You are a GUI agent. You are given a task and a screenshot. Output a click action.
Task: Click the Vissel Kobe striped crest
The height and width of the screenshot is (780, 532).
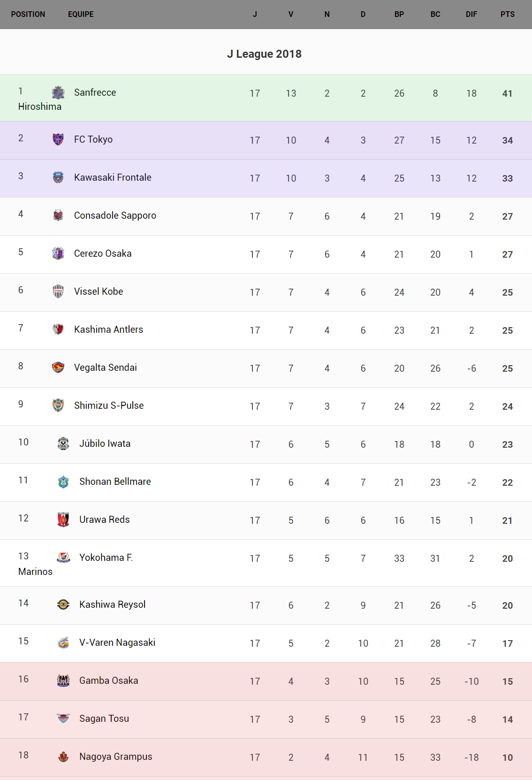pyautogui.click(x=58, y=291)
